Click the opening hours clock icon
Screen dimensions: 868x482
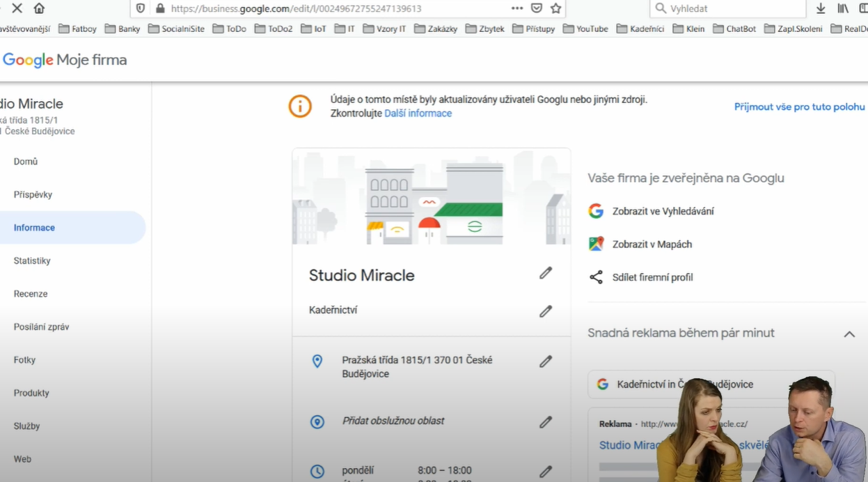(x=317, y=472)
